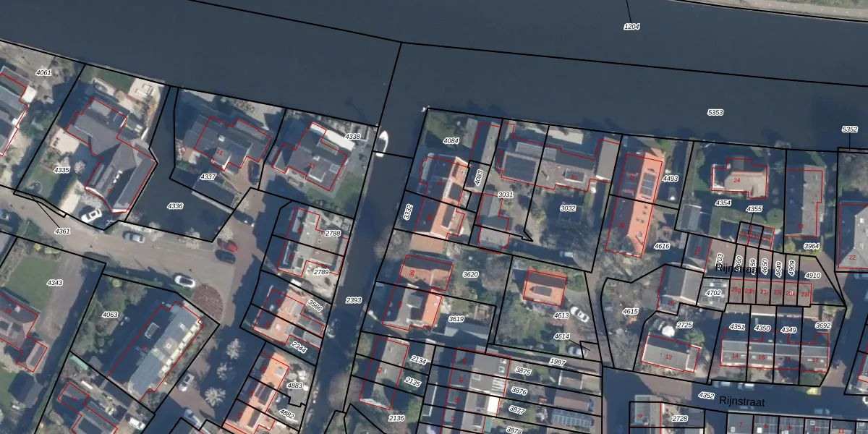Image resolution: width=868 pixels, height=434 pixels.
Task: Click parcel label 1987
Action: pos(557,362)
